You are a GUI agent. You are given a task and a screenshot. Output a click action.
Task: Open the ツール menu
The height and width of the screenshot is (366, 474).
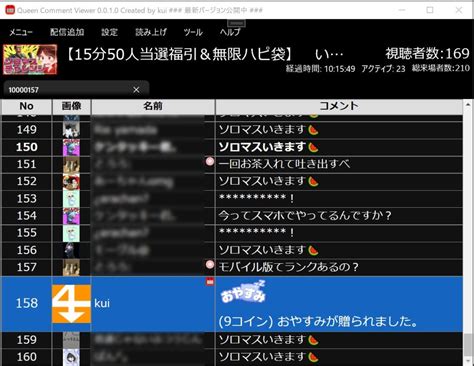click(193, 32)
